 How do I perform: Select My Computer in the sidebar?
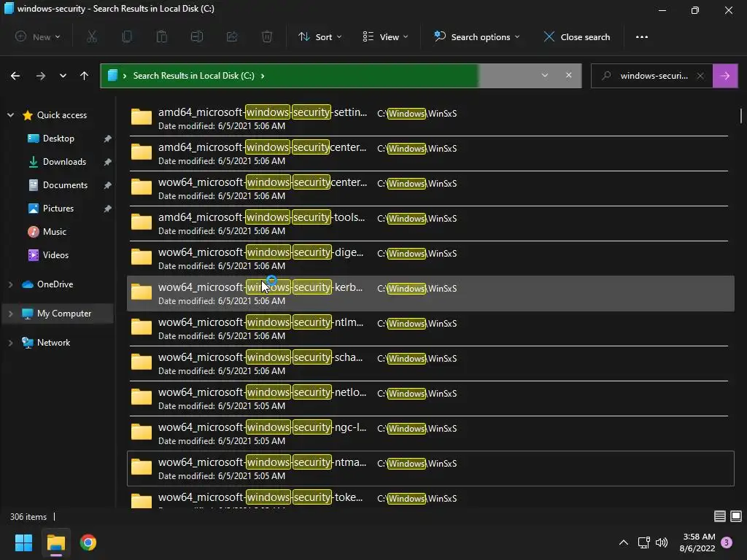click(64, 314)
